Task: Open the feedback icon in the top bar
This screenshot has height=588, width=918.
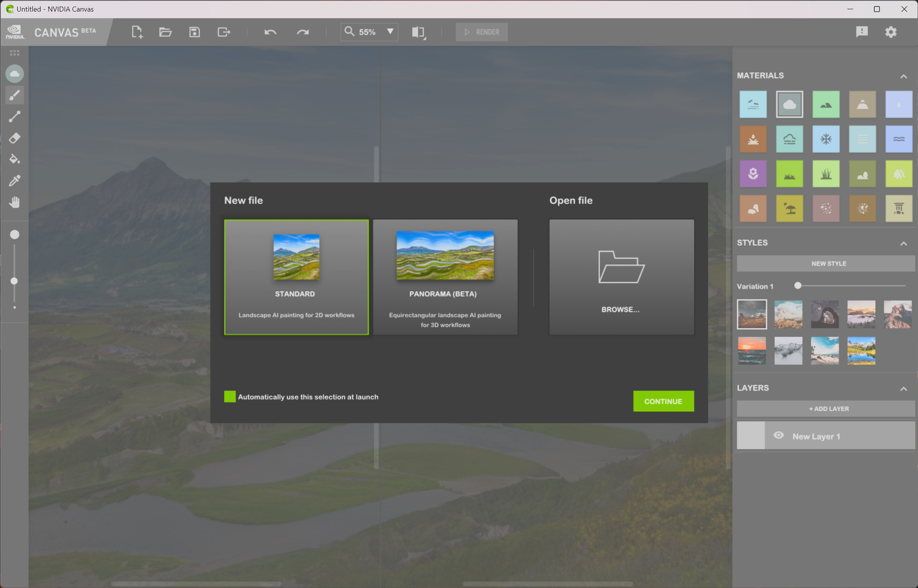Action: pos(862,32)
